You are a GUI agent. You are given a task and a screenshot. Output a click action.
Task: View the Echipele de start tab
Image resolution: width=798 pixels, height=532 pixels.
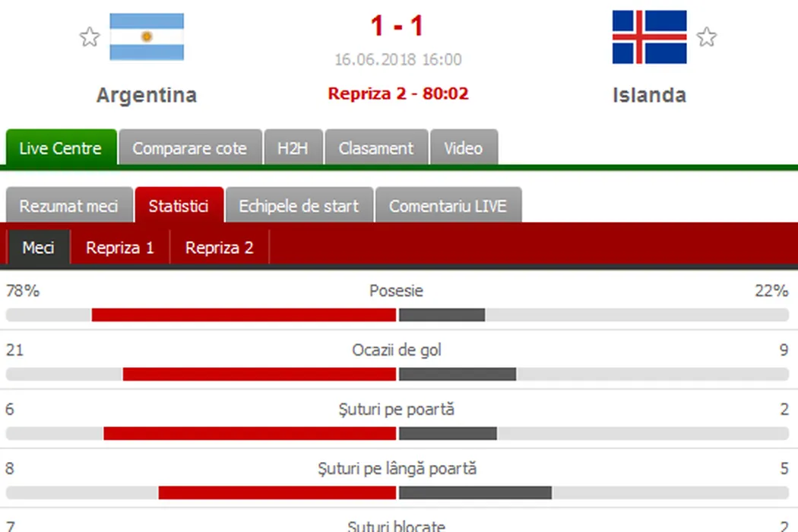coord(299,206)
